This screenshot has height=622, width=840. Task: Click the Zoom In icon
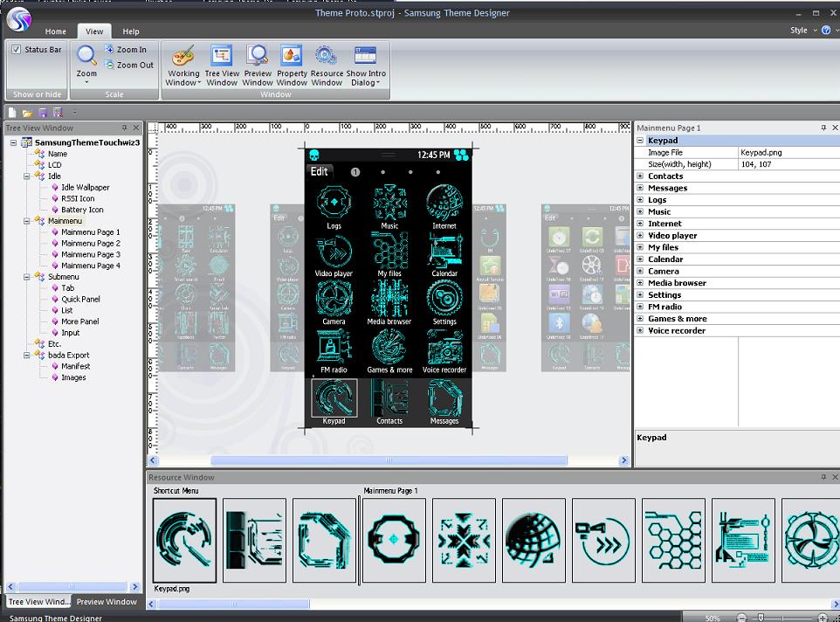coord(109,49)
